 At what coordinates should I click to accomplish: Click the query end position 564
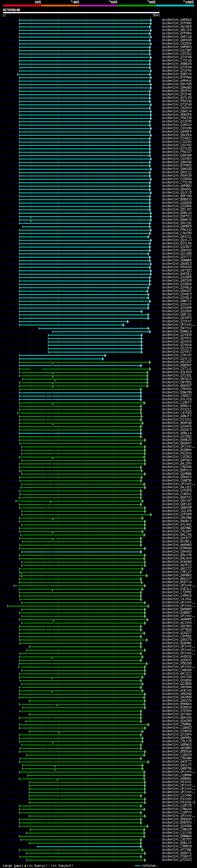pos(155,15)
